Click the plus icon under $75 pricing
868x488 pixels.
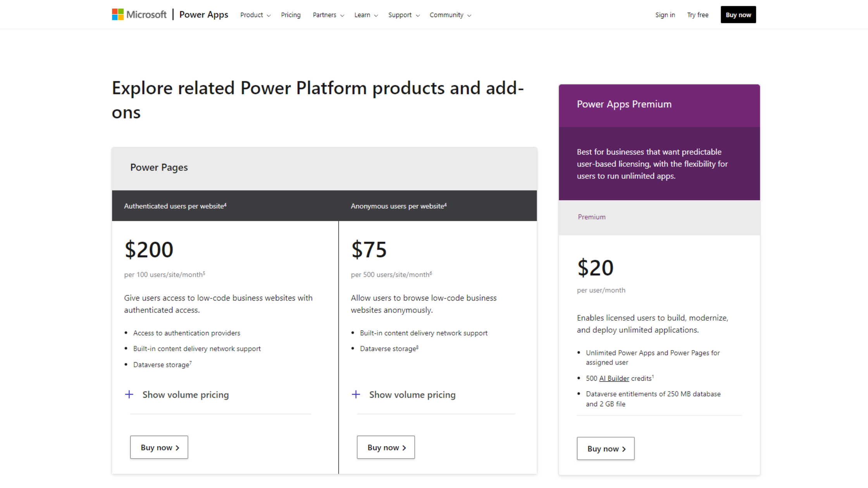(356, 395)
